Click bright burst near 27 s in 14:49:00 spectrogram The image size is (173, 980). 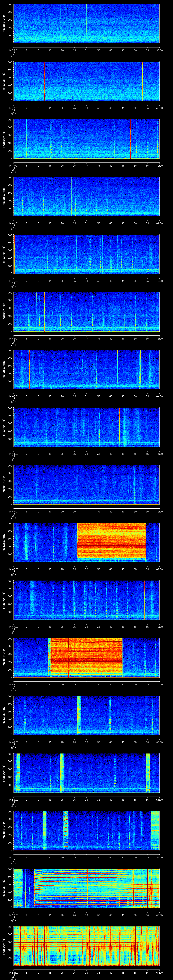pyautogui.click(x=79, y=715)
